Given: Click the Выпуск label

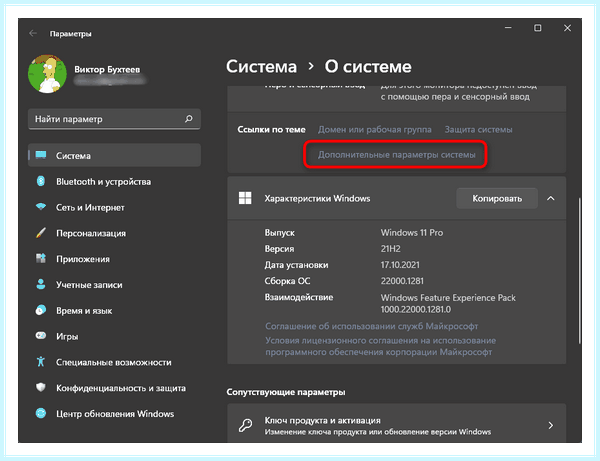Looking at the screenshot, I should 279,233.
